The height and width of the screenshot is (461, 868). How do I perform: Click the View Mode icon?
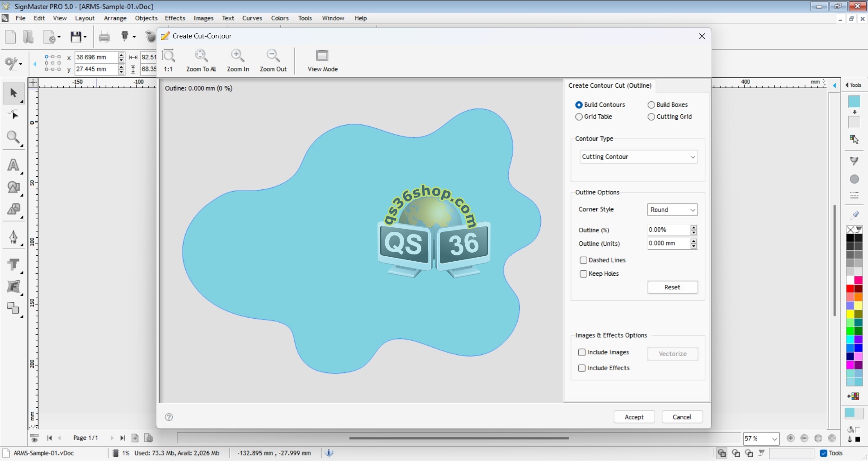[x=322, y=56]
